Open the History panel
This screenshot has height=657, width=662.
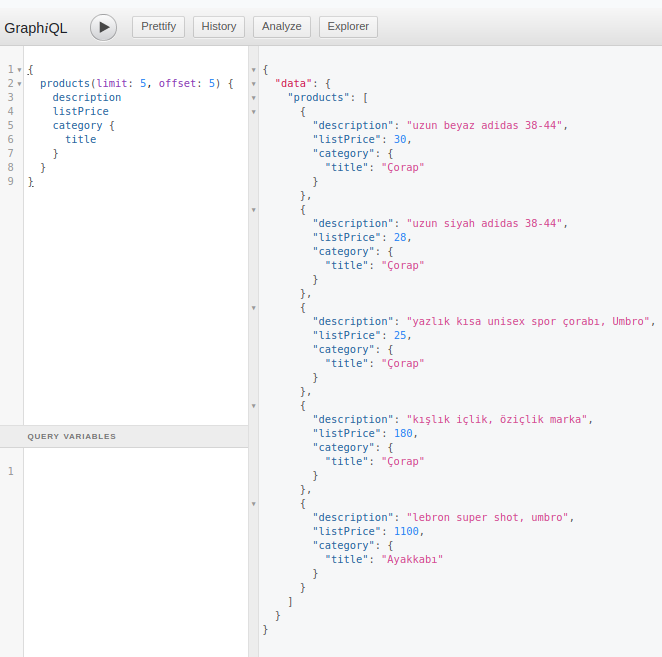coord(219,27)
